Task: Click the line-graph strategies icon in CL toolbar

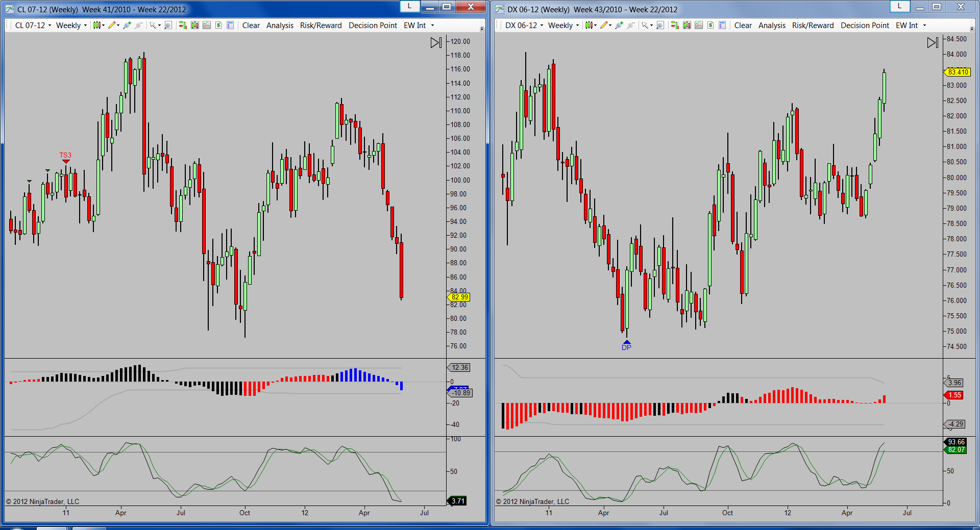Action: [207, 25]
